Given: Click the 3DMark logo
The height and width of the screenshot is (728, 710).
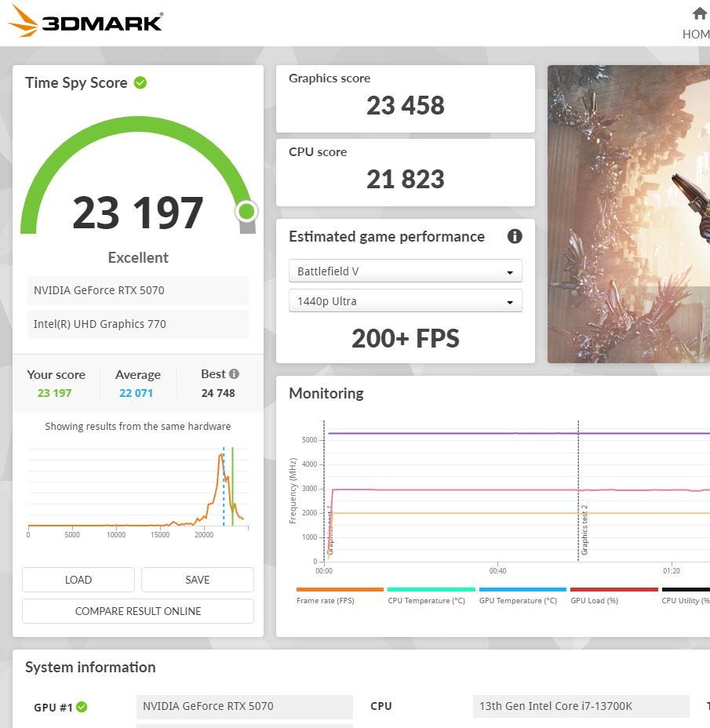Looking at the screenshot, I should [86, 21].
